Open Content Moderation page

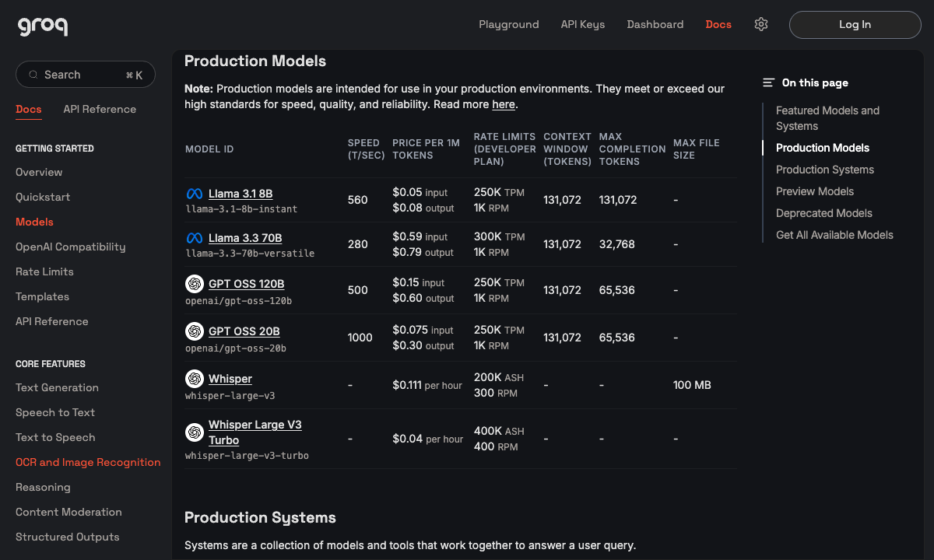click(x=68, y=512)
